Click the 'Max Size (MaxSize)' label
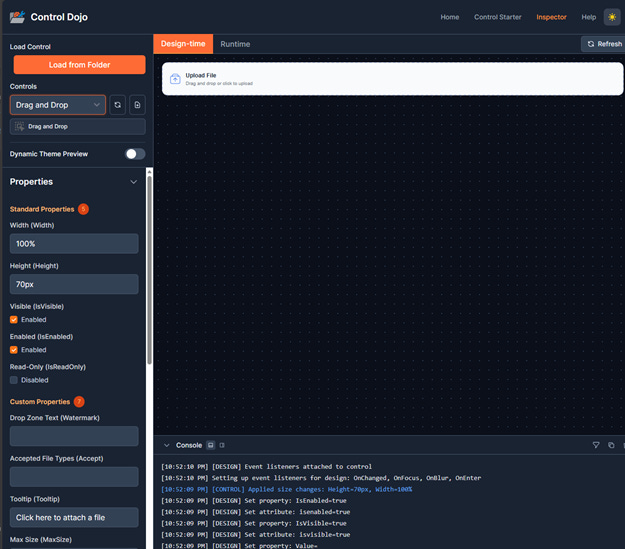Screen dimensions: 625x549 click(41, 540)
